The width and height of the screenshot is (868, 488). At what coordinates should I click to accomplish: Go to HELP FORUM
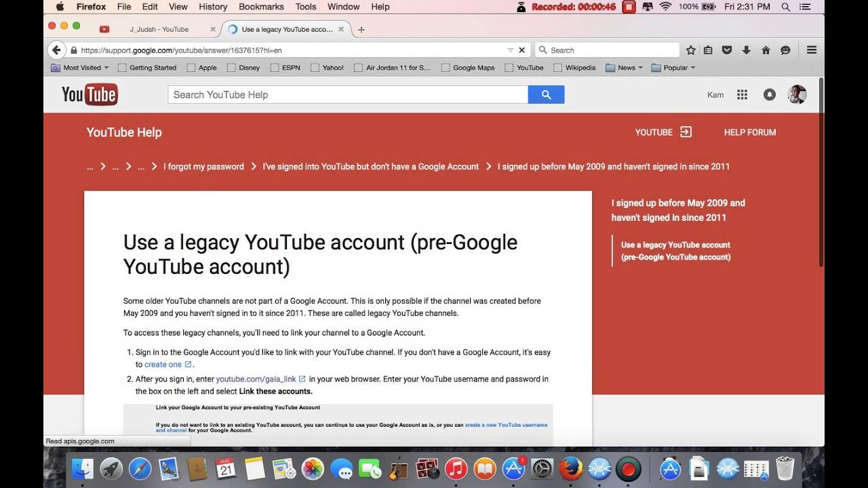(750, 132)
